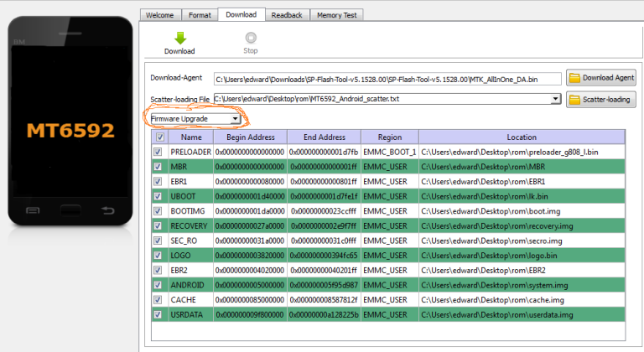The height and width of the screenshot is (352, 644).
Task: Click the green Download arrow icon
Action: pyautogui.click(x=180, y=39)
